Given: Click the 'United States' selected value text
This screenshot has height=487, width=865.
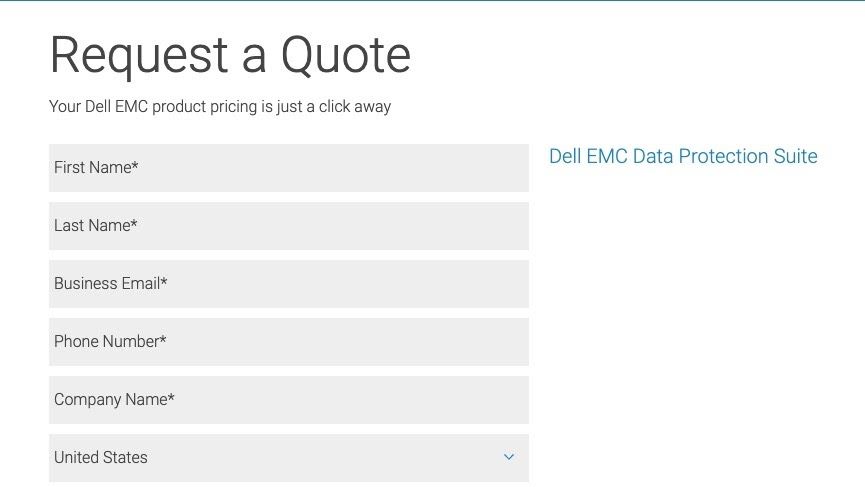Looking at the screenshot, I should coord(101,458).
